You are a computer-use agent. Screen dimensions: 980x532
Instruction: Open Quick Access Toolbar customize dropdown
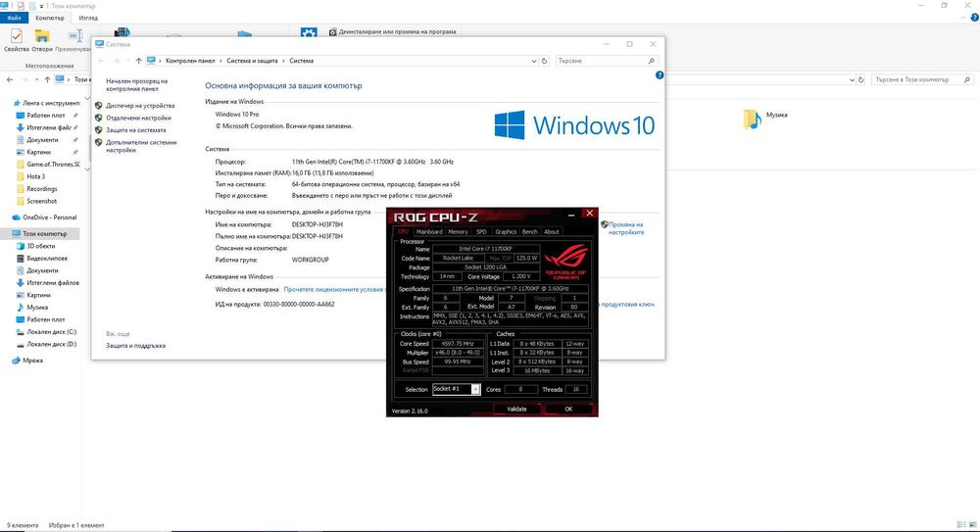(x=42, y=6)
